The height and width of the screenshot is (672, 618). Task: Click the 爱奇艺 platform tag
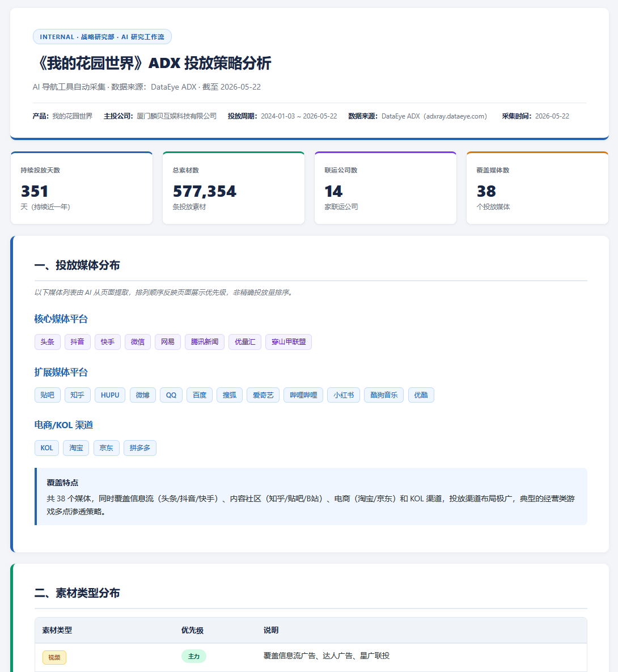tap(263, 395)
